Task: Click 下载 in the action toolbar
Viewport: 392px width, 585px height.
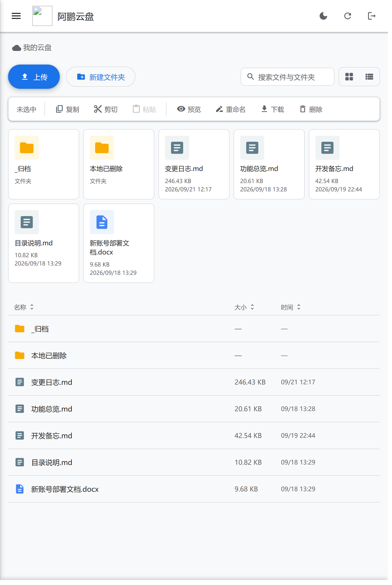Action: tap(273, 109)
